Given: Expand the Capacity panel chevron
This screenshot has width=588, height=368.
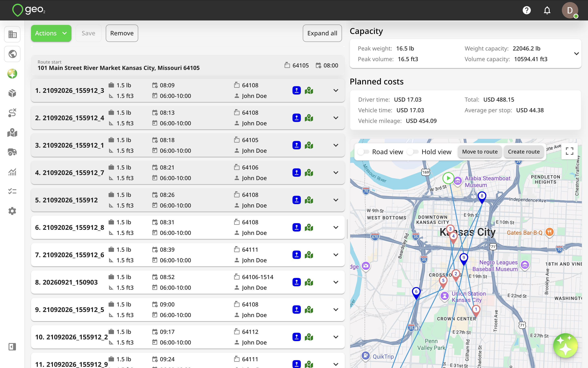Looking at the screenshot, I should (x=576, y=54).
